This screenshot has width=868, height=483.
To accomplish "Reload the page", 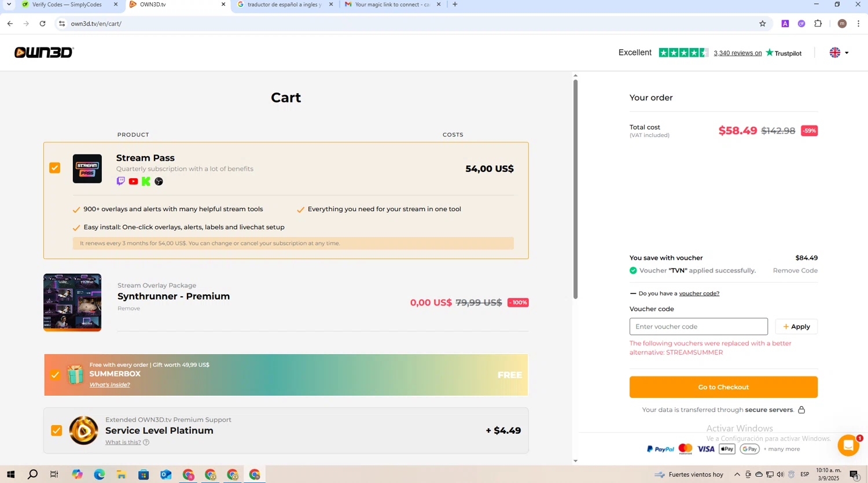I will click(x=42, y=24).
